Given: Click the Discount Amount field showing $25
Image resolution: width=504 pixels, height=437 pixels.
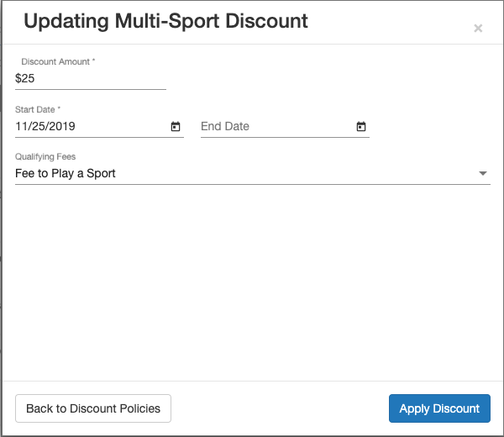Looking at the screenshot, I should point(90,78).
